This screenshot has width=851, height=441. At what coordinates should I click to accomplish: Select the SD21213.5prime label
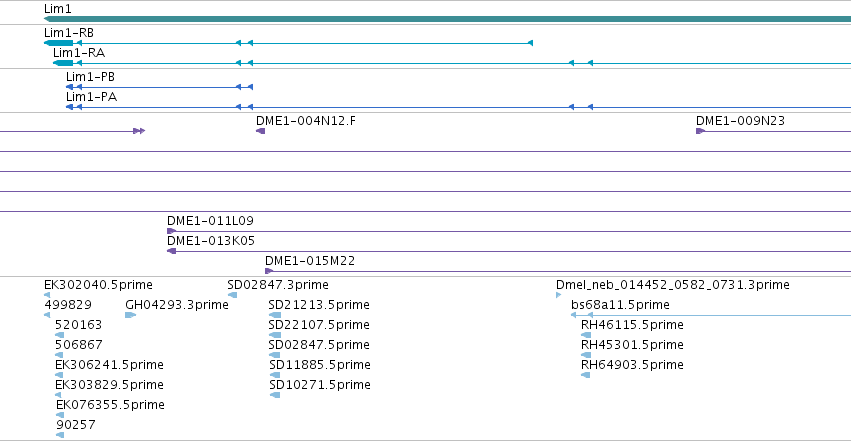(319, 305)
